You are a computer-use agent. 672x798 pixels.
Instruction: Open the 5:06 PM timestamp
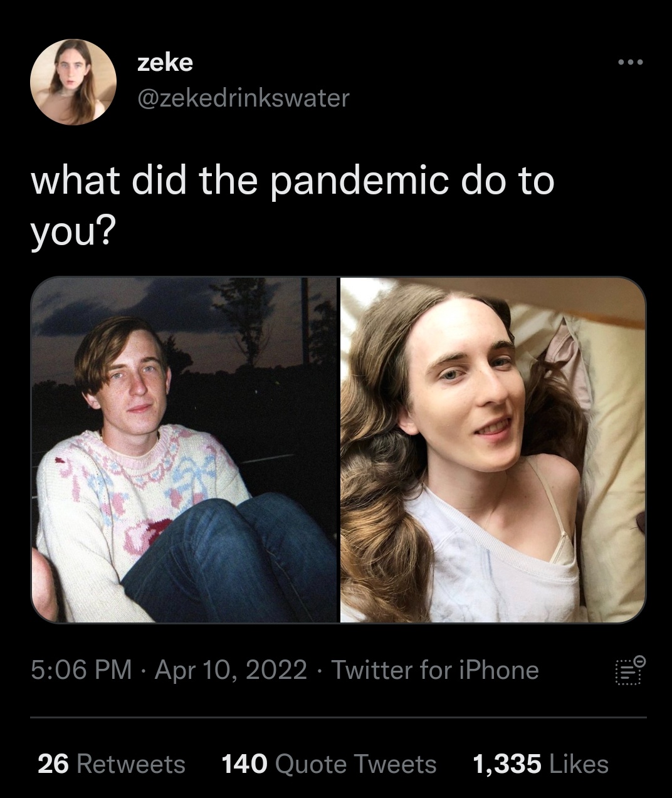click(81, 670)
